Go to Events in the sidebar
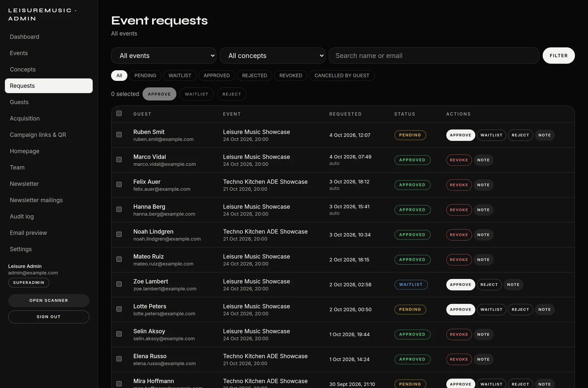The width and height of the screenshot is (588, 388). 49,53
